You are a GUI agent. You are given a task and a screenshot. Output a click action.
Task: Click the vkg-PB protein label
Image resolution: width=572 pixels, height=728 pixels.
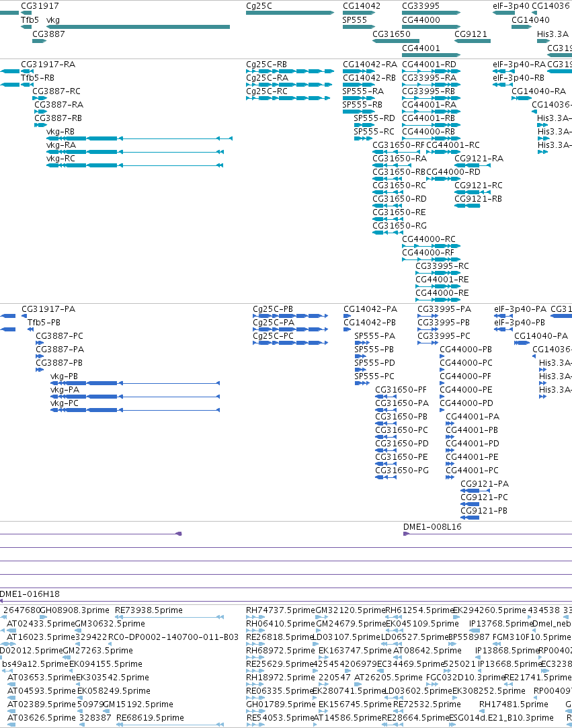(x=64, y=376)
